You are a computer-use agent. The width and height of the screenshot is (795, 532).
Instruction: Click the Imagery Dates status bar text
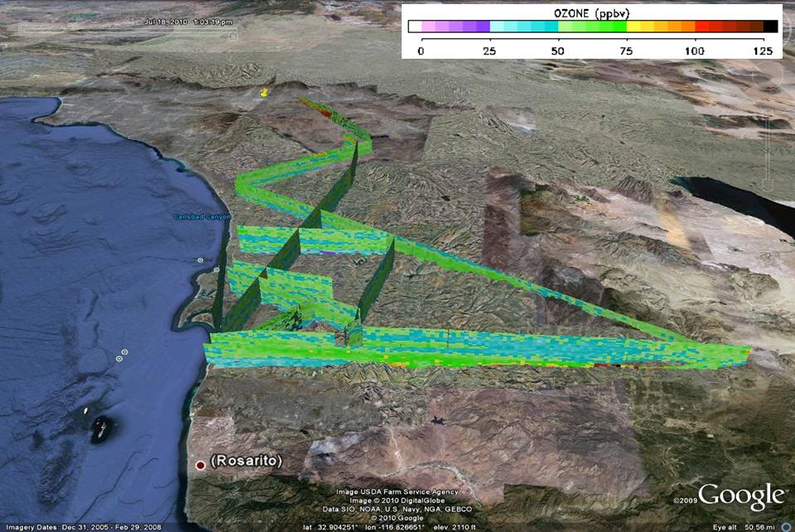pyautogui.click(x=84, y=527)
